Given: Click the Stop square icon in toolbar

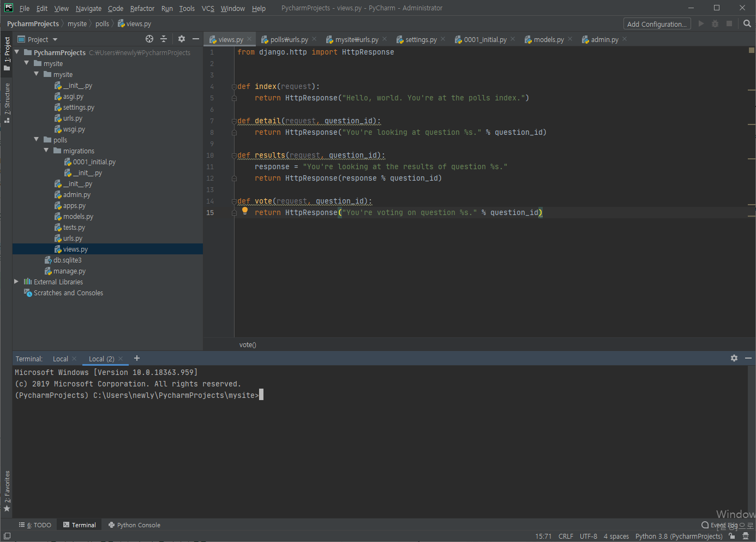Looking at the screenshot, I should tap(729, 23).
